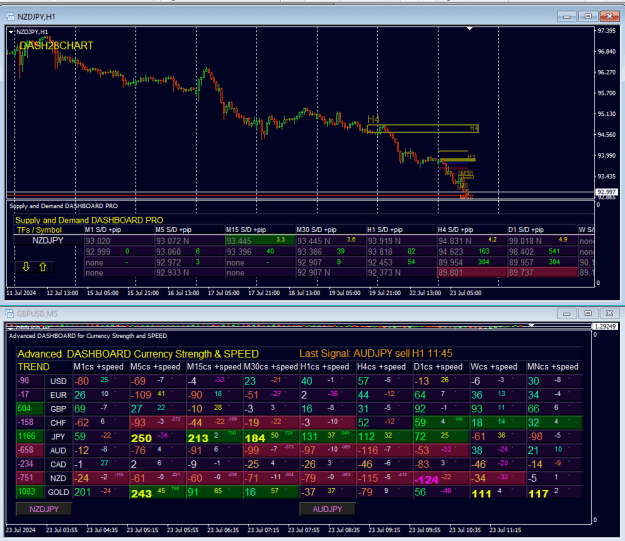Image resolution: width=625 pixels, height=541 pixels.
Task: Click the red 89.737 cell in D1 column
Action: (542, 273)
